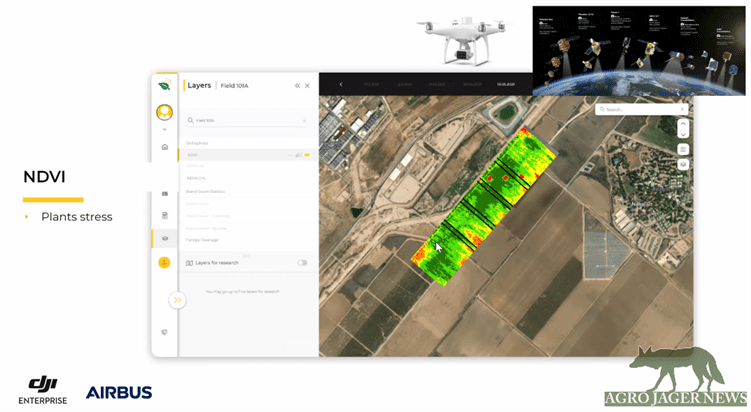
Task: Close the Layers panel with X
Action: click(307, 86)
